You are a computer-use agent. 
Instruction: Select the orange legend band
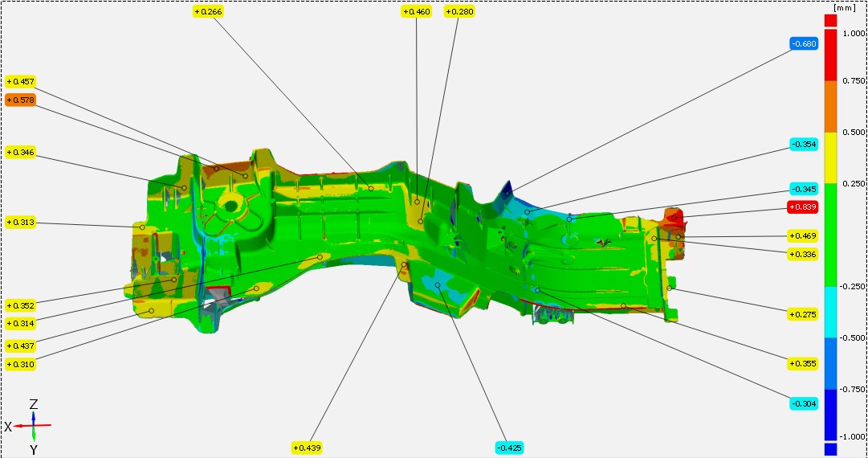[830, 106]
